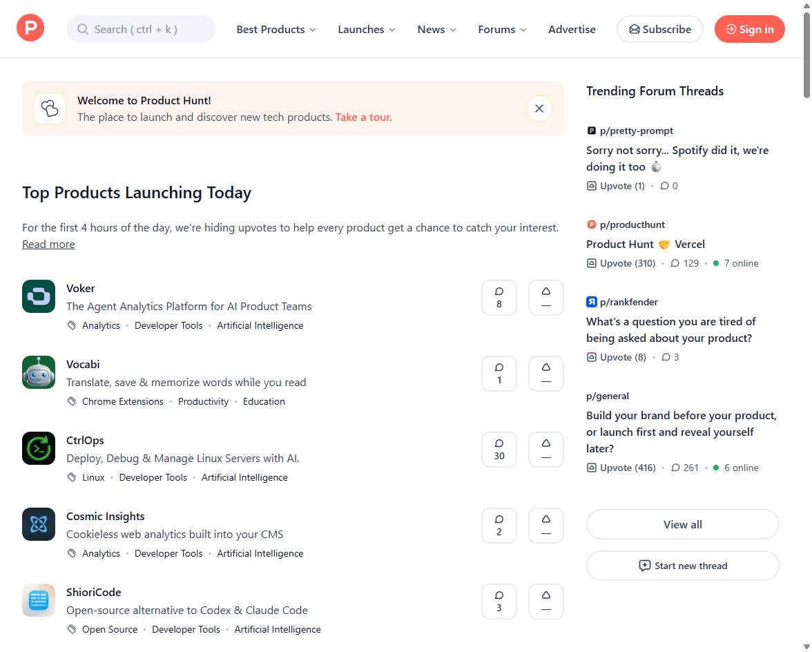Screen dimensions: 812x652
Task: Open the ShioriCode product title
Action: tap(94, 593)
